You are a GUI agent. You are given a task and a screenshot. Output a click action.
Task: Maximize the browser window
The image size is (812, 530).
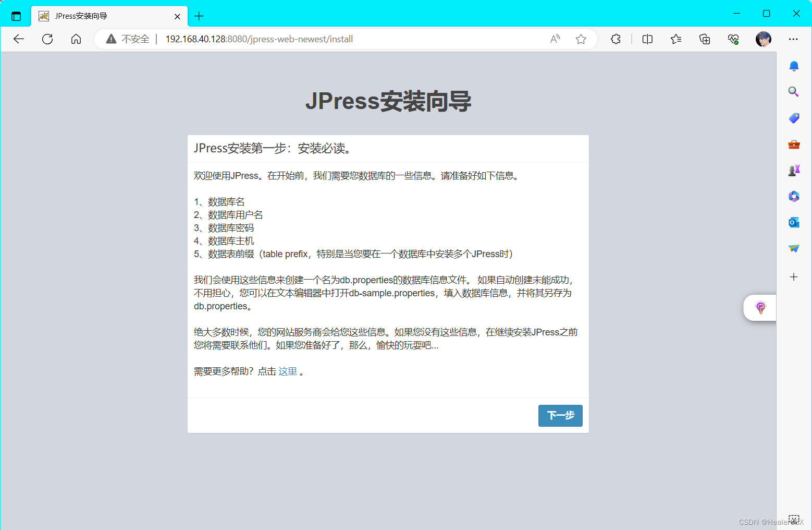pyautogui.click(x=766, y=14)
